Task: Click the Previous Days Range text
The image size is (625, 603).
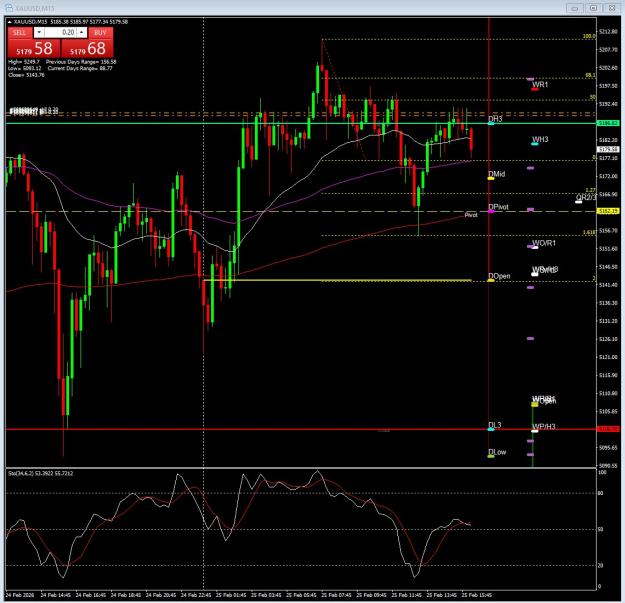Action: coord(81,62)
